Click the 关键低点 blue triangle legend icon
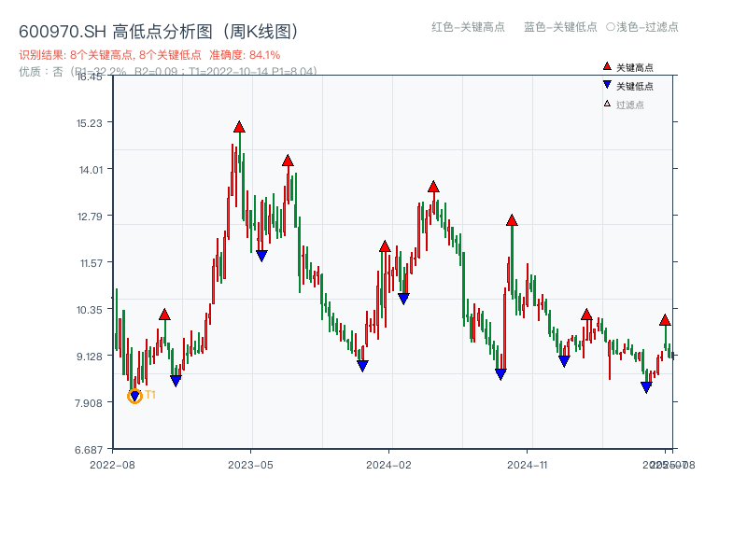747x560 pixels. click(x=605, y=82)
